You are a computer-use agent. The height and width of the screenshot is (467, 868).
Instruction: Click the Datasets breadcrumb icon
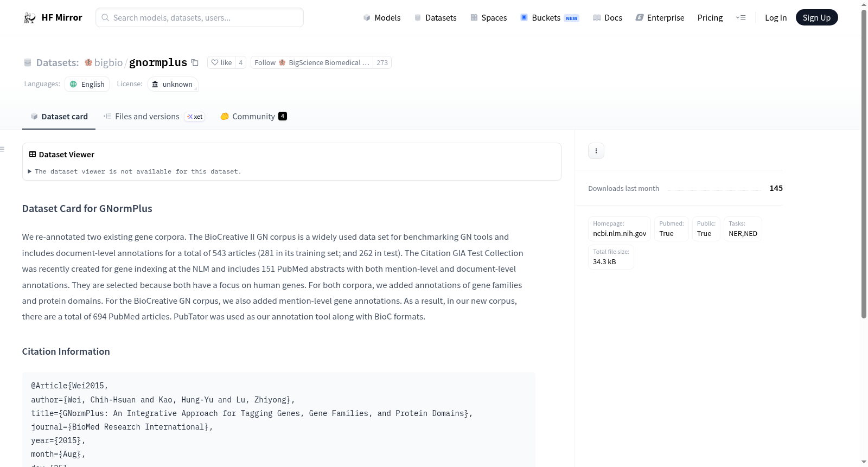[x=28, y=63]
